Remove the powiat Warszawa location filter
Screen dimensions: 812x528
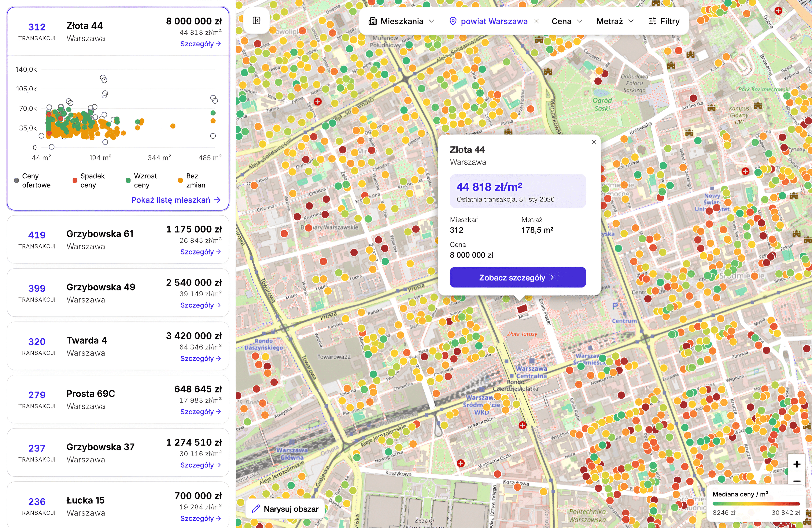536,21
